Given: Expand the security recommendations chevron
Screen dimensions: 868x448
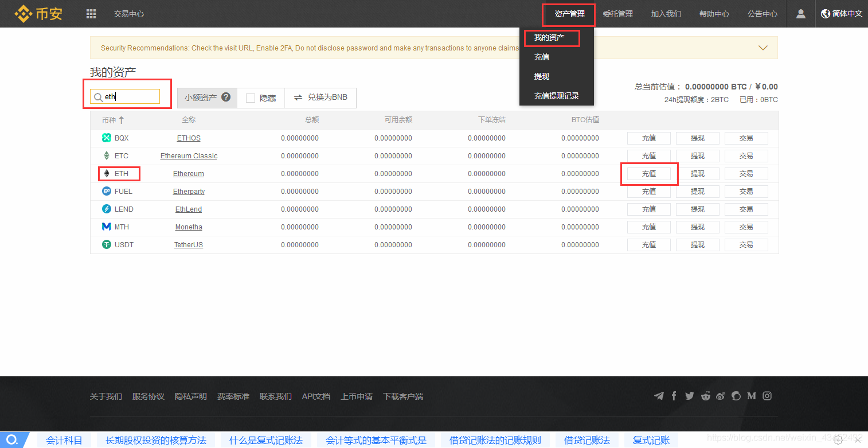Looking at the screenshot, I should tap(763, 48).
